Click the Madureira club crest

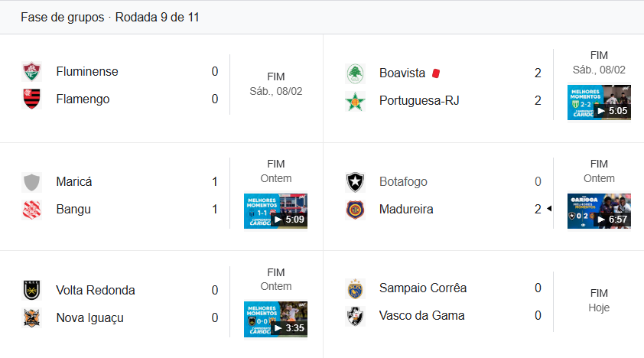pos(355,210)
